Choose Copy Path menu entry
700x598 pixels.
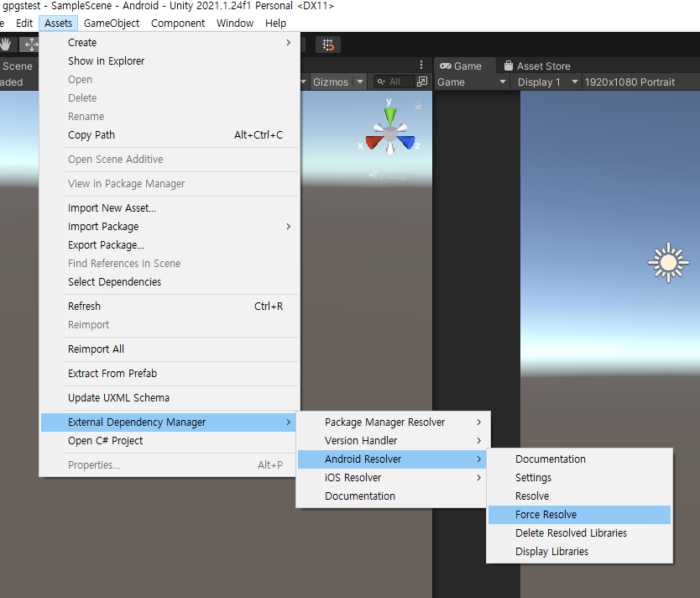click(x=170, y=135)
